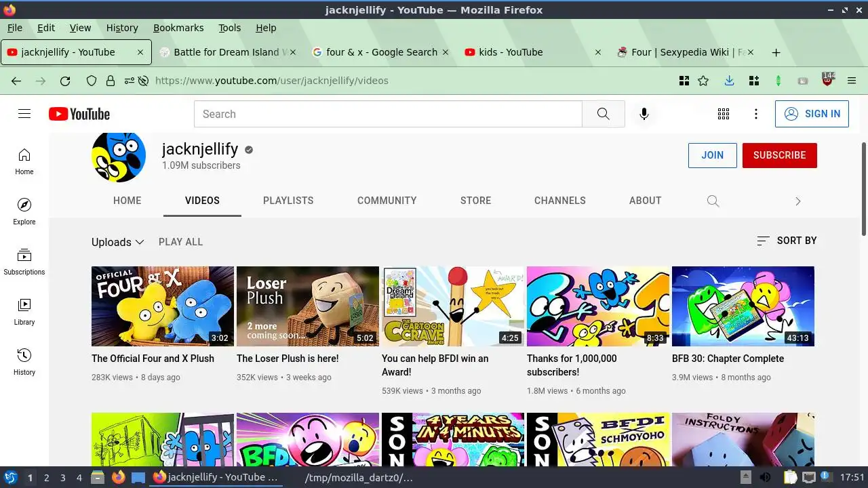Click the network tray icon

click(809, 477)
